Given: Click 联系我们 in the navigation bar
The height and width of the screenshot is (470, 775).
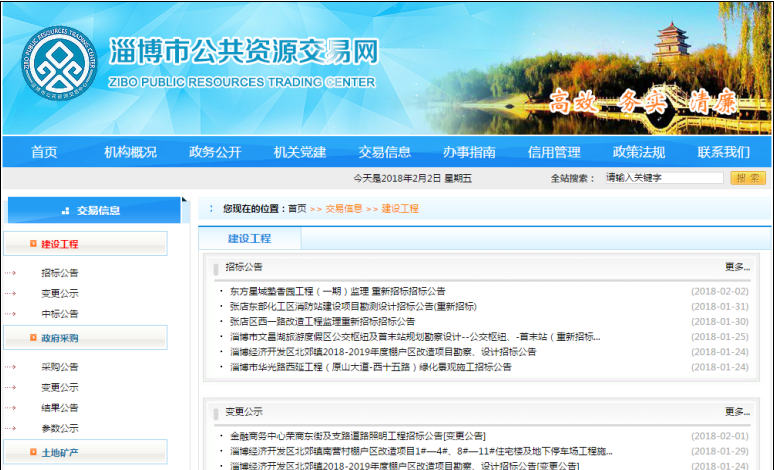Looking at the screenshot, I should tap(724, 152).
